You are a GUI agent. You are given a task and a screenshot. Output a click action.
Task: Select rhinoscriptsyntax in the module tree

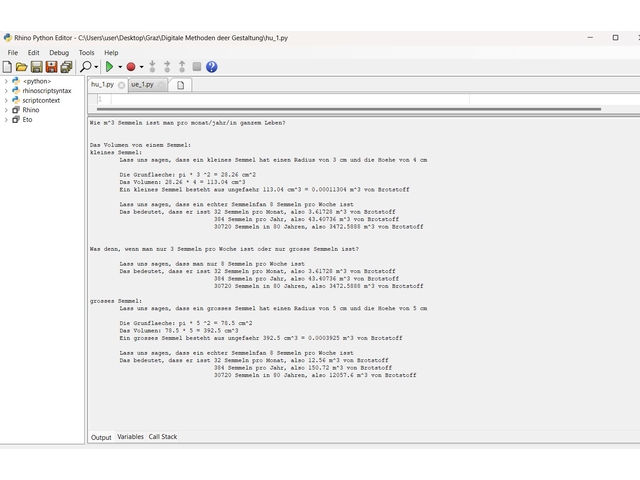(x=47, y=91)
